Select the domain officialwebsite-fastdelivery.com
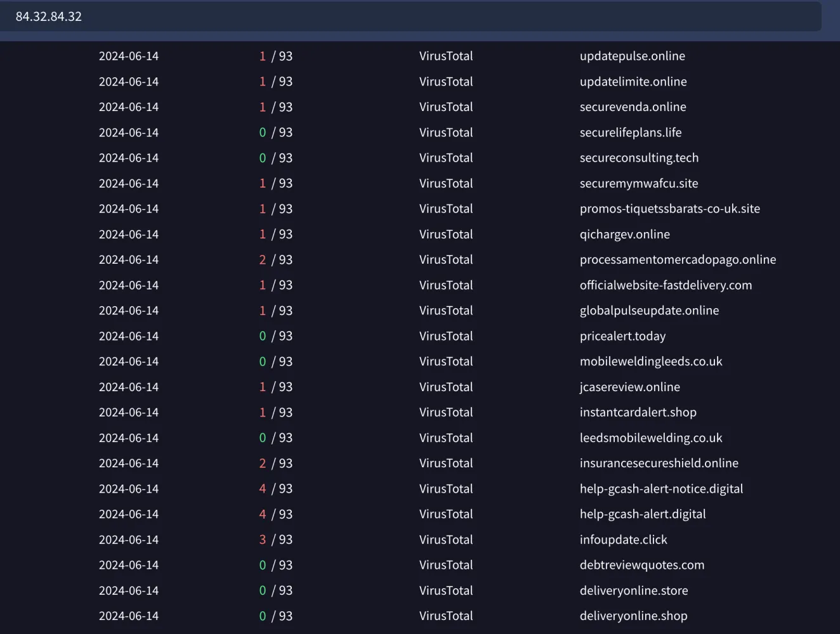The height and width of the screenshot is (634, 840). click(x=666, y=285)
